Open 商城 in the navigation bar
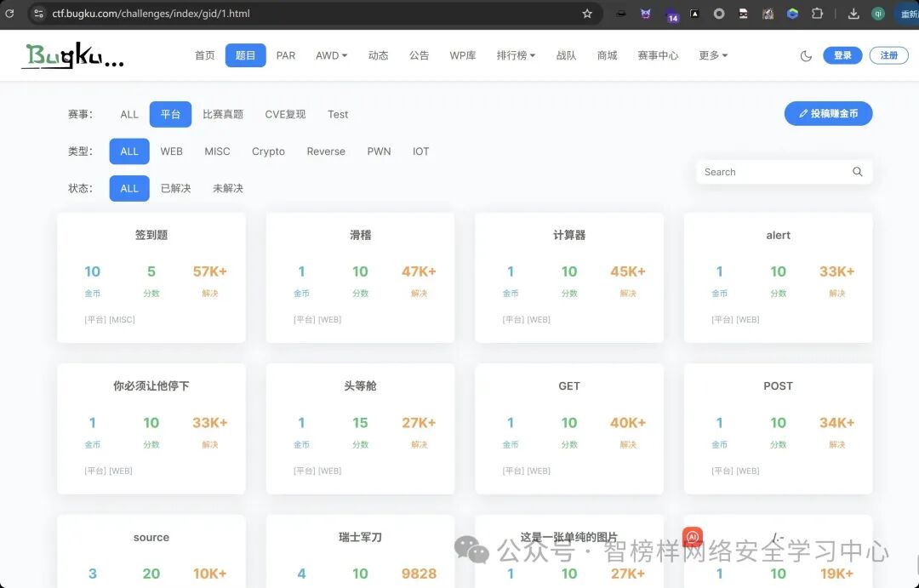Viewport: 919px width, 588px height. pyautogui.click(x=608, y=55)
